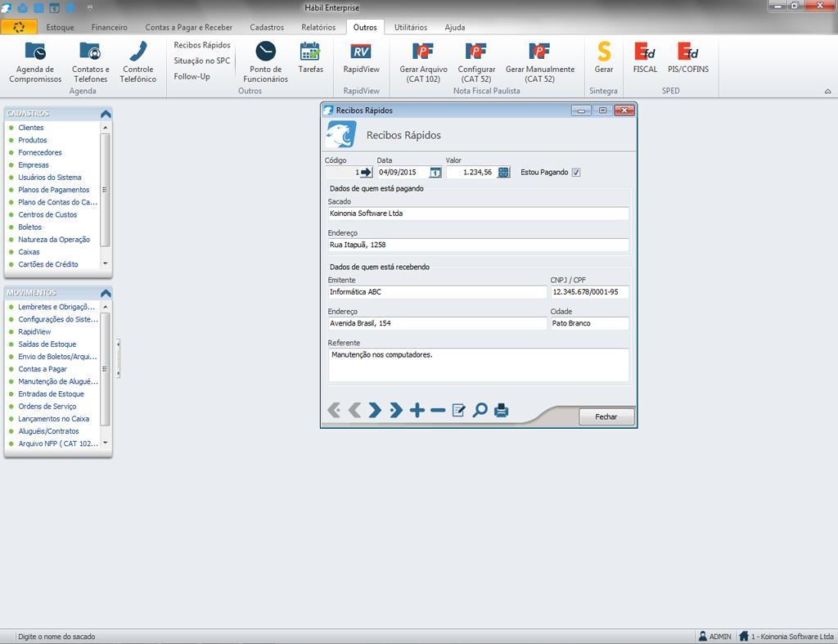Open Recibos Rápidos in ribbon

(x=202, y=45)
